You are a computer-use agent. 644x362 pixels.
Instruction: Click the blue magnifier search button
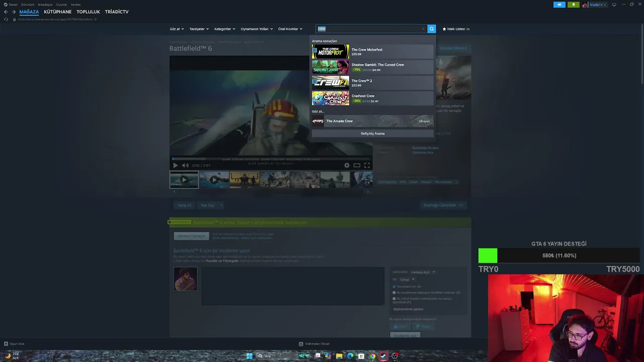click(x=431, y=29)
